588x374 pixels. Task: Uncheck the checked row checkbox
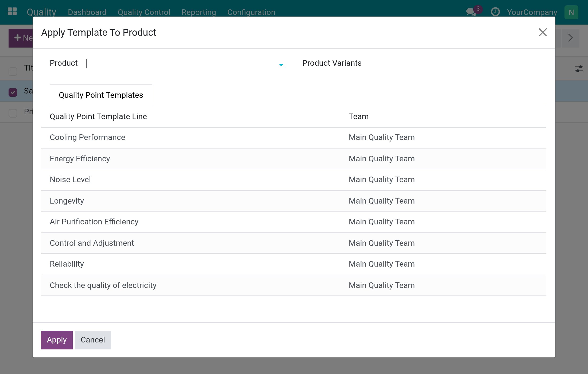[x=13, y=92]
